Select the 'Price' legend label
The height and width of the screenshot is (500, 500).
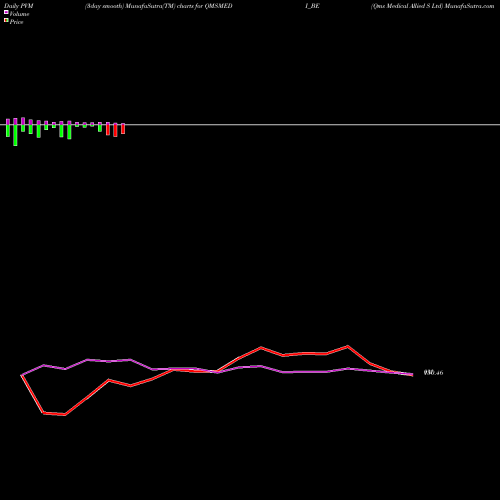(16, 22)
